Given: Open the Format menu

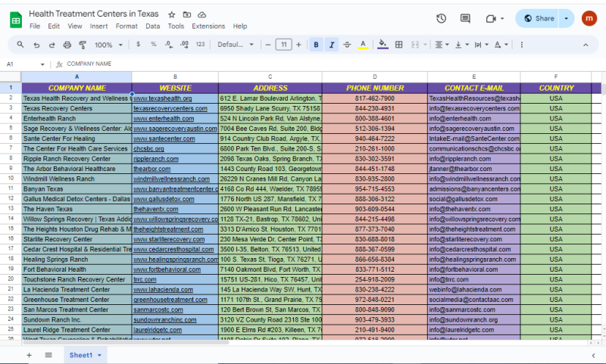Looking at the screenshot, I should pyautogui.click(x=127, y=26).
